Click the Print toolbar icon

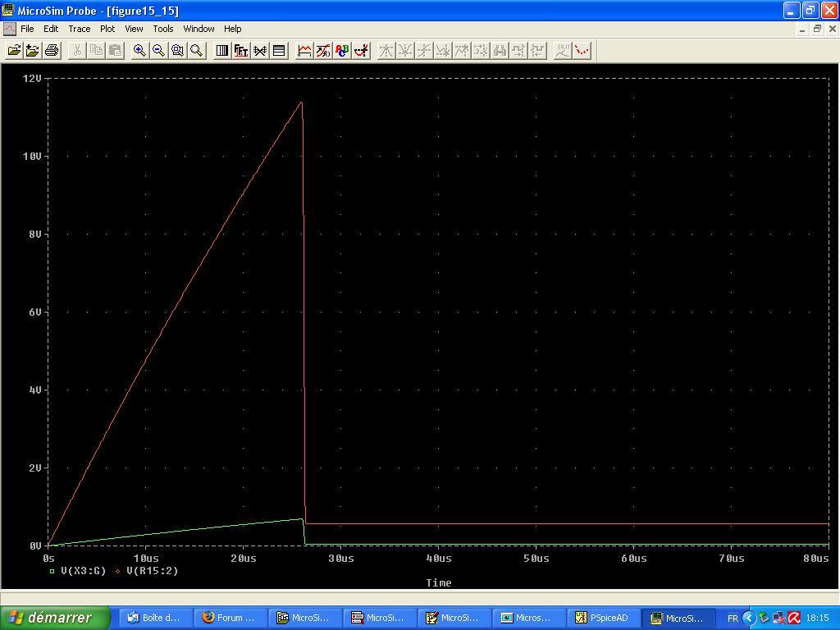click(x=52, y=50)
